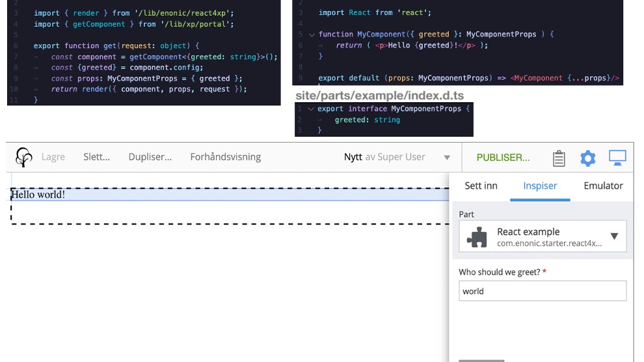644x362 pixels.
Task: Click the 'com.enonic.starter.react4x...' app name text
Action: tap(549, 244)
